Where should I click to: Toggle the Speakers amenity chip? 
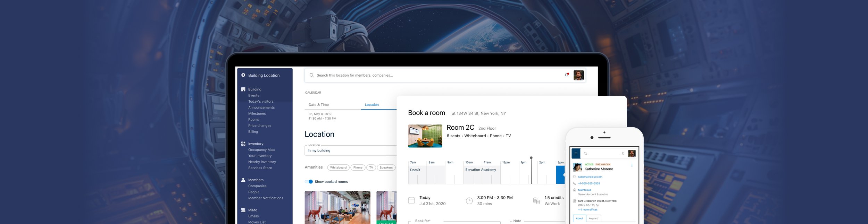click(386, 167)
